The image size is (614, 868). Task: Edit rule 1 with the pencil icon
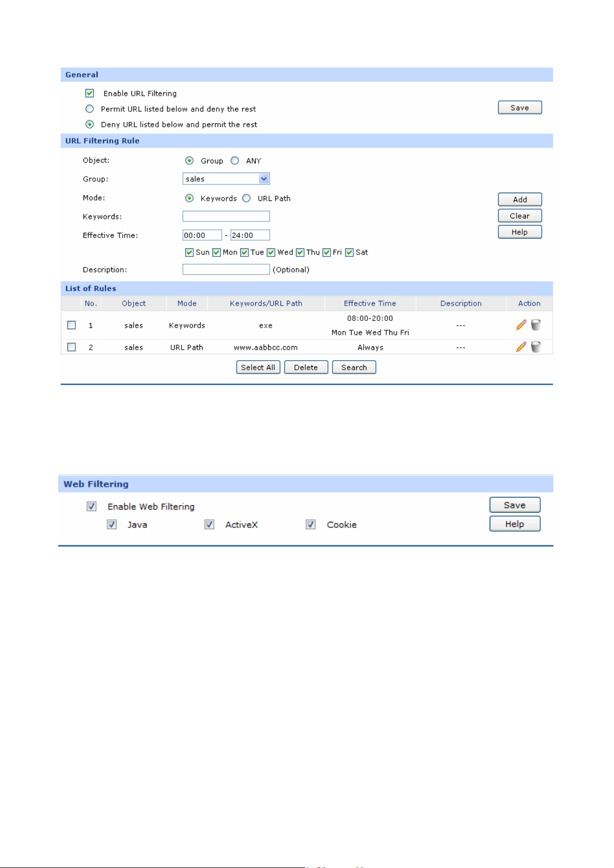point(521,325)
